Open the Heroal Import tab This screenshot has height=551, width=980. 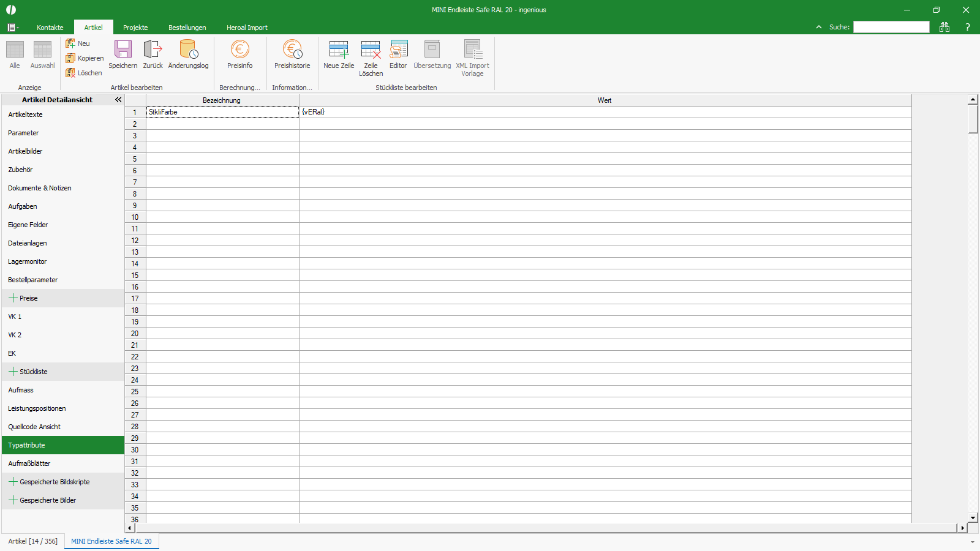[247, 28]
